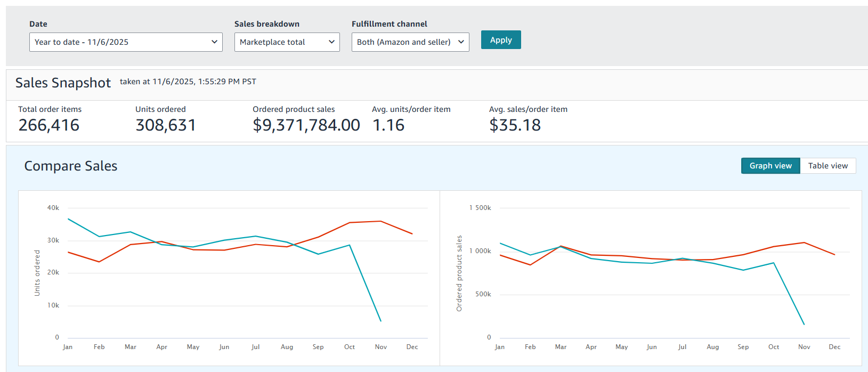Click the Avg. units/order item value 1.16
This screenshot has width=868, height=372.
[x=388, y=125]
